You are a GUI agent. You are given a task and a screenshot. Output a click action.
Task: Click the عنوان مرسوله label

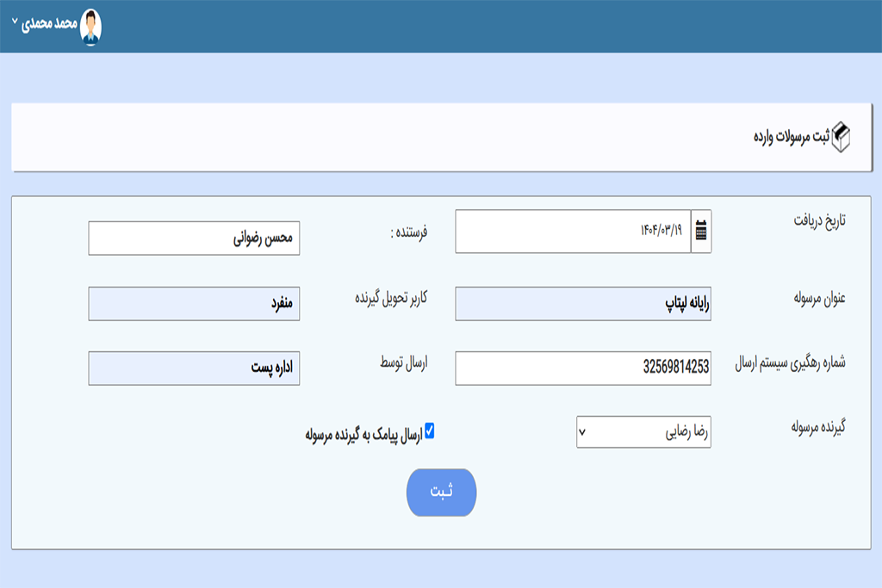tap(819, 297)
